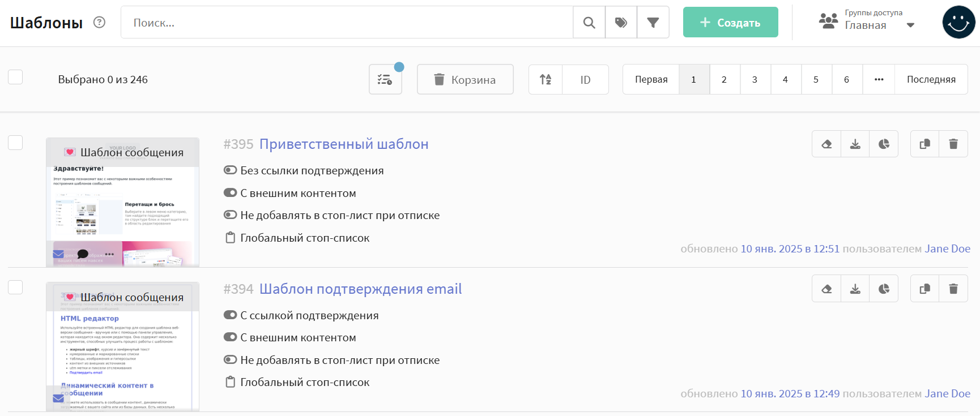The image size is (980, 416).
Task: Select template #395 checkbox
Action: pyautogui.click(x=15, y=142)
